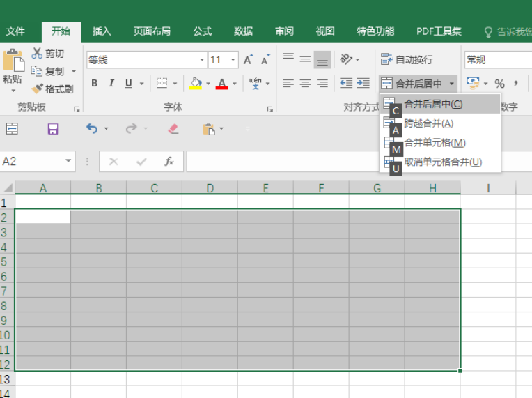Set bottom vertical alignment

322,60
